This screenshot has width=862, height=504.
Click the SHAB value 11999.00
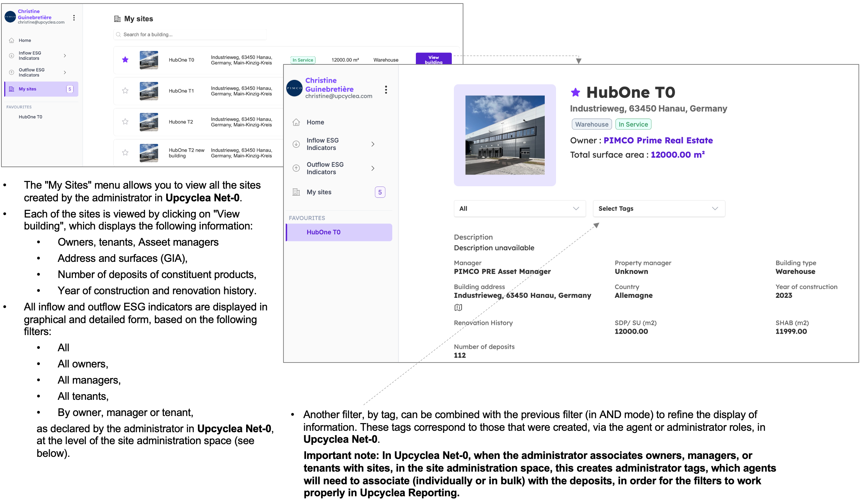click(x=791, y=332)
